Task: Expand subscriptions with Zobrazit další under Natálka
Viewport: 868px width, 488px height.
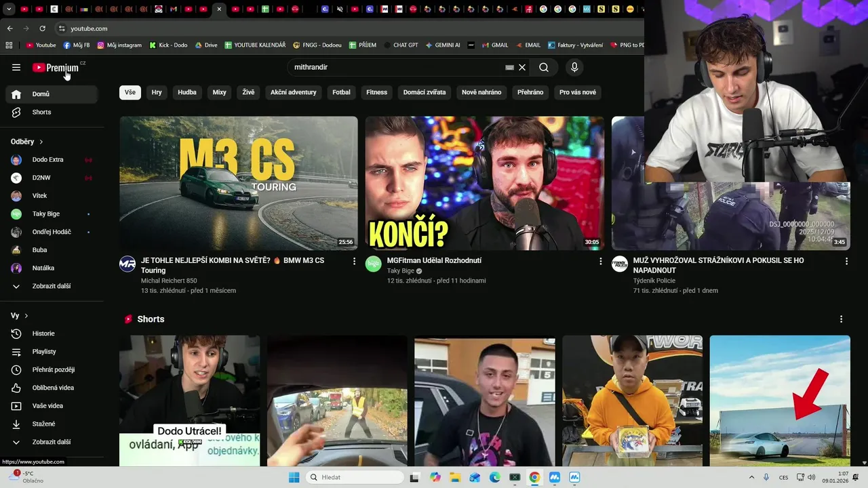Action: pyautogui.click(x=52, y=286)
